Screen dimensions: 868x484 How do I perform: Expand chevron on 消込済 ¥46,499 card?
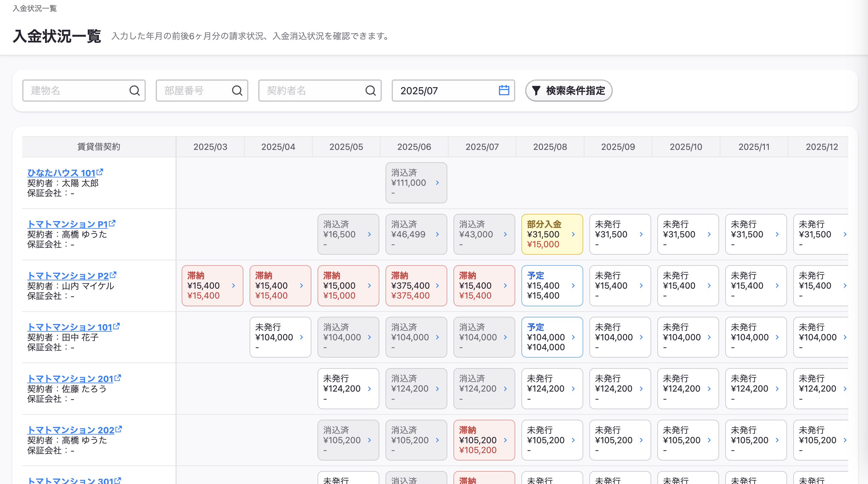(437, 234)
